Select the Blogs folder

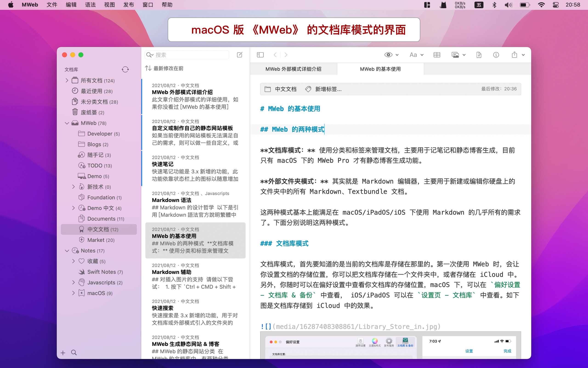click(99, 144)
